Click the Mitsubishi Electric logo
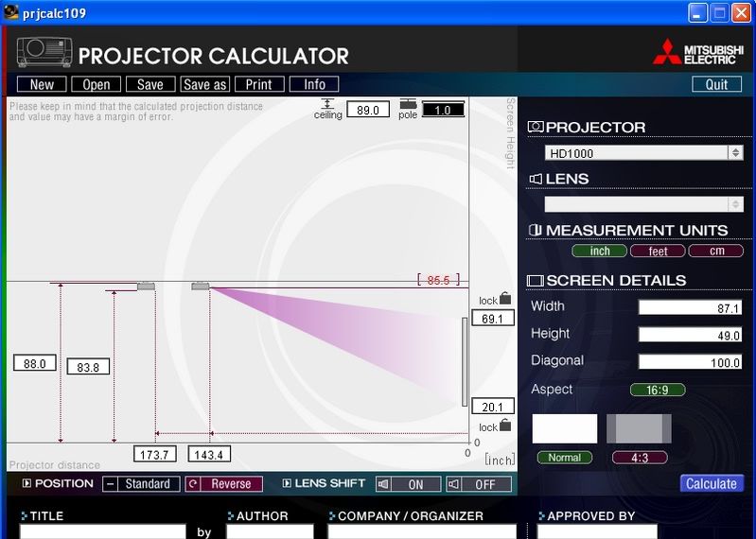 pyautogui.click(x=698, y=52)
